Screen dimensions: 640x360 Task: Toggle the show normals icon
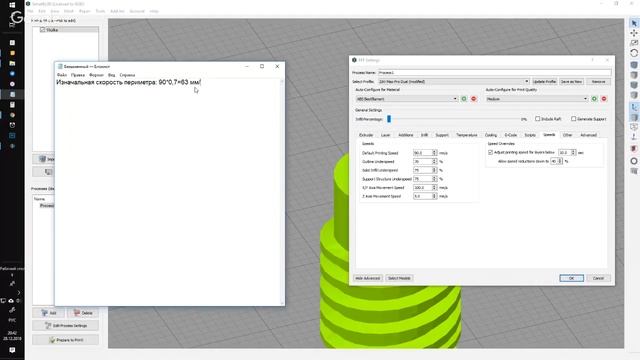click(634, 137)
